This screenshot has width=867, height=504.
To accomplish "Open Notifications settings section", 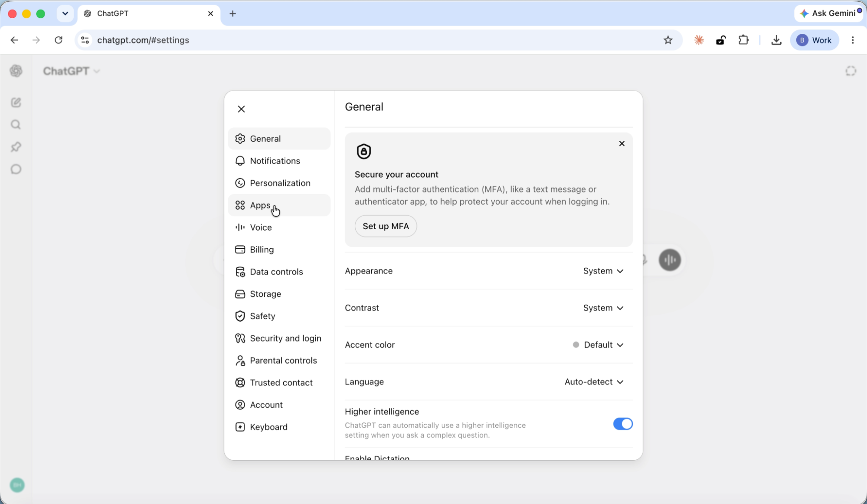I will [279, 161].
